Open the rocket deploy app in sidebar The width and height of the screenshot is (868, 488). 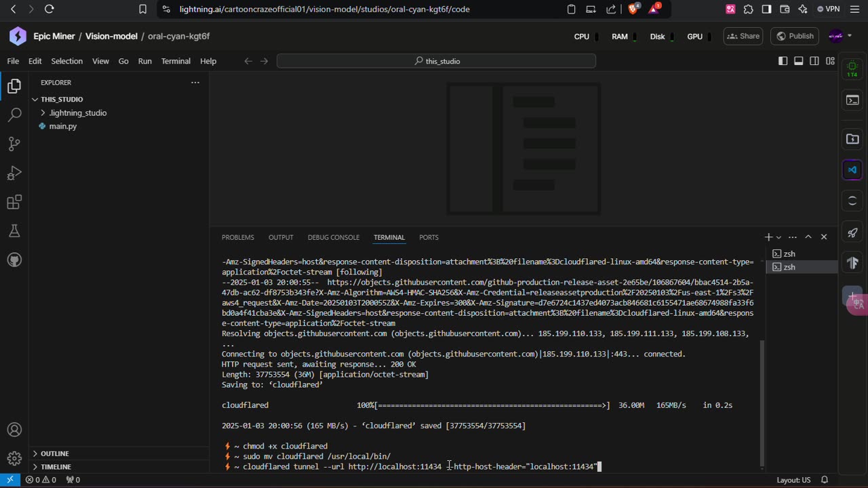(x=852, y=232)
